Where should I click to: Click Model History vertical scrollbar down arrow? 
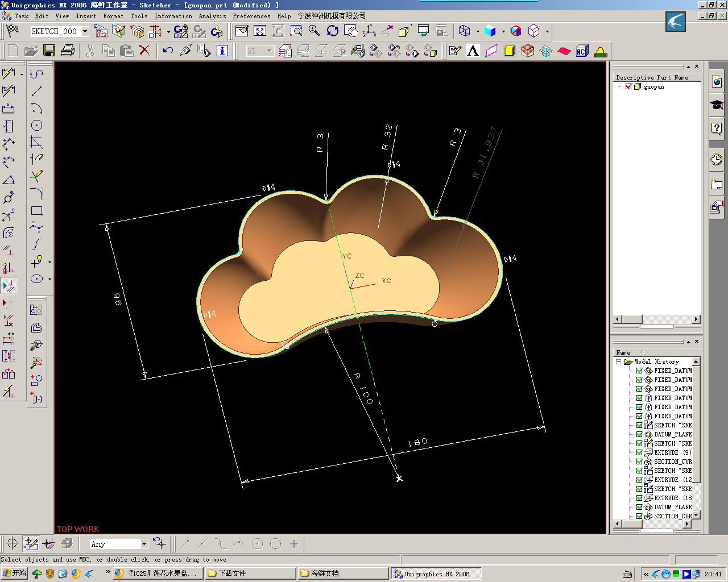696,516
